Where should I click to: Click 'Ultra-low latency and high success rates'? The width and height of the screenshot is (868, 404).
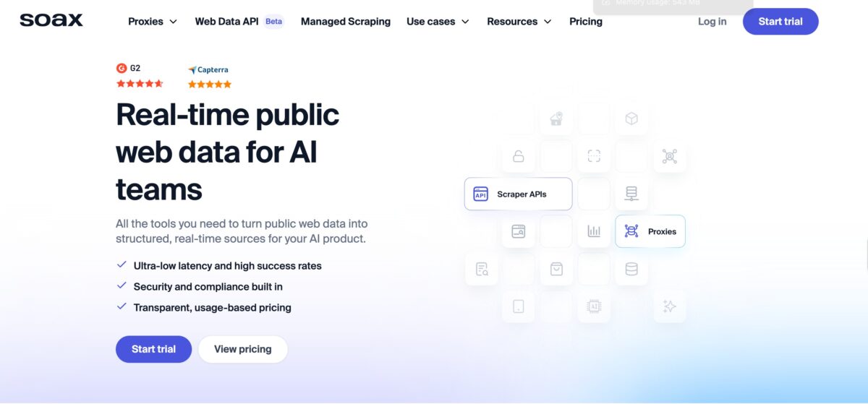[x=228, y=266]
